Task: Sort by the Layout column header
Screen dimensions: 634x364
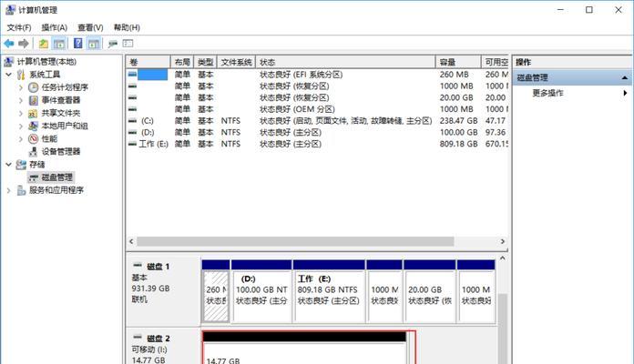Action: (182, 62)
